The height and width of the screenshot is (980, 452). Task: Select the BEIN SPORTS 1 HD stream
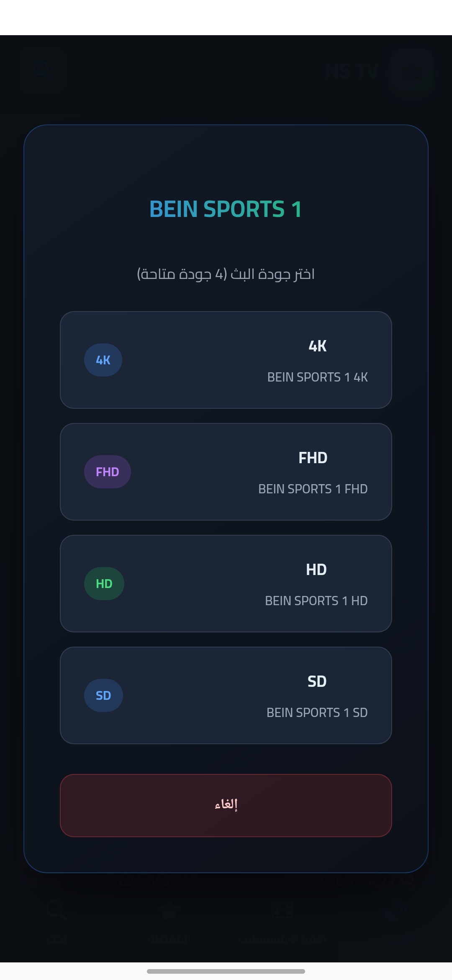tap(226, 583)
